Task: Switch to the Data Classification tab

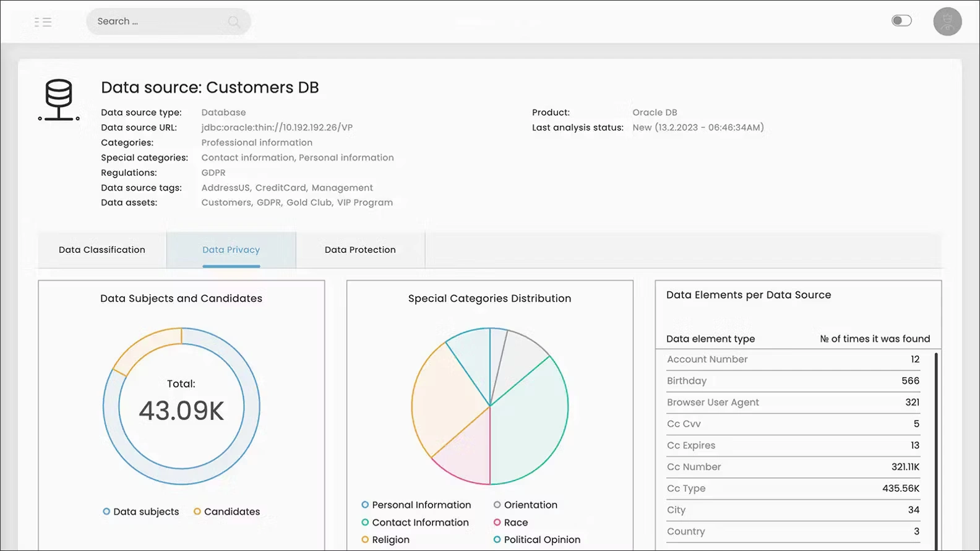Action: point(102,250)
